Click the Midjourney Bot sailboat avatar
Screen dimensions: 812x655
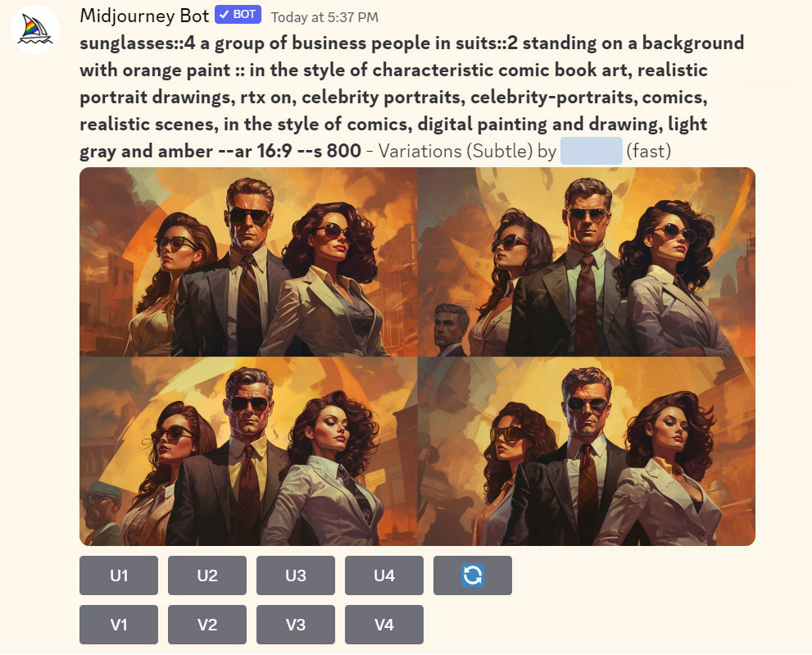pos(35,30)
